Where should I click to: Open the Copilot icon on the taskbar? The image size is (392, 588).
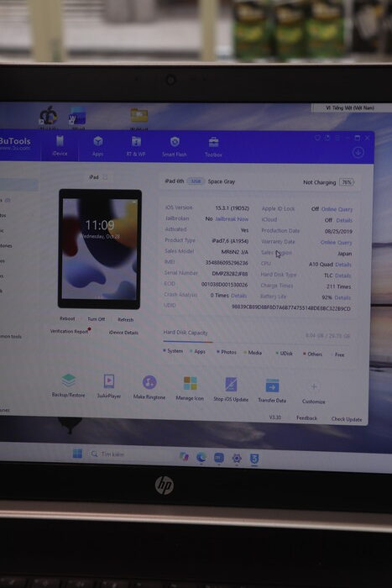184,456
